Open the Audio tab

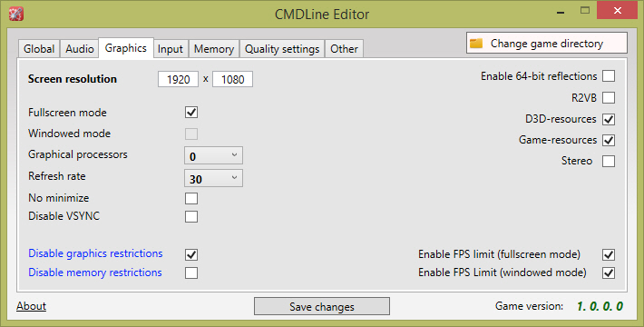click(x=80, y=49)
